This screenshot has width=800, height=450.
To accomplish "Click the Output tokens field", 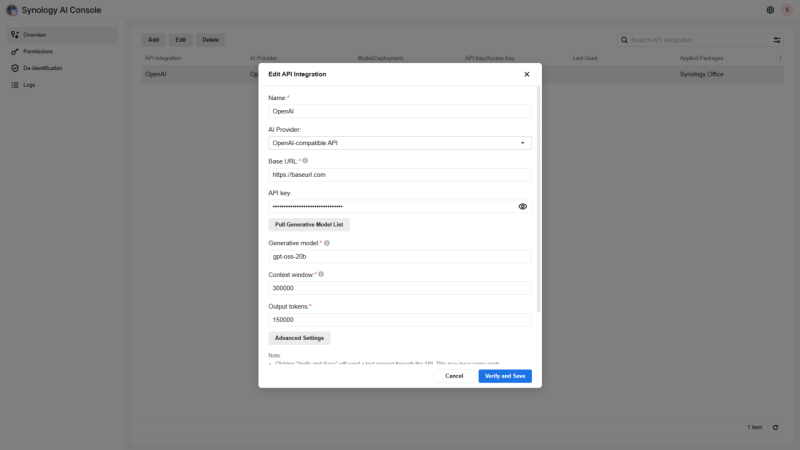I will point(399,320).
